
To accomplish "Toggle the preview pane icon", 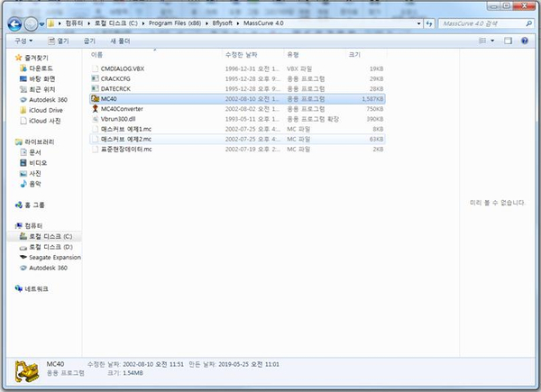I will [508, 41].
